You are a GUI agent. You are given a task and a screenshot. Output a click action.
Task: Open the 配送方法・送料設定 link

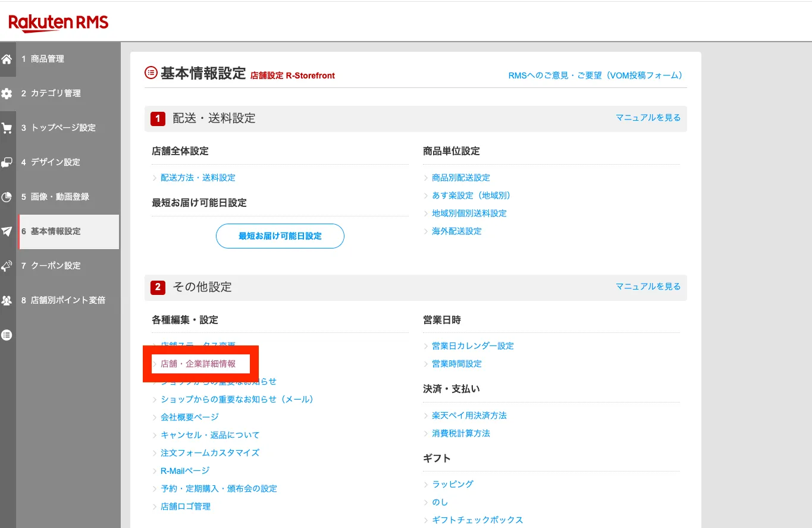tap(198, 178)
